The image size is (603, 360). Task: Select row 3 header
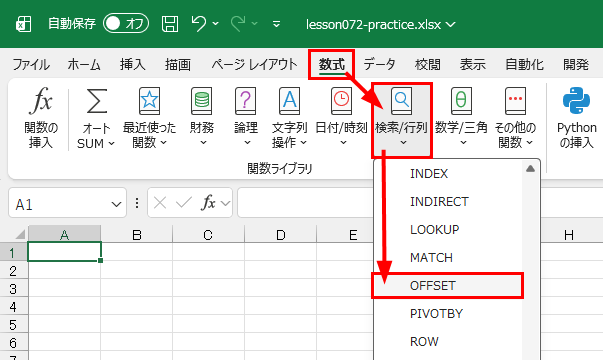click(x=13, y=288)
